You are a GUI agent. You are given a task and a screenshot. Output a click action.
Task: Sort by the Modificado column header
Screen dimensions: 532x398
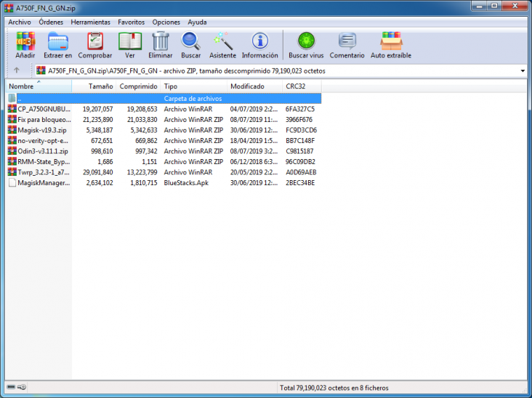coord(255,86)
